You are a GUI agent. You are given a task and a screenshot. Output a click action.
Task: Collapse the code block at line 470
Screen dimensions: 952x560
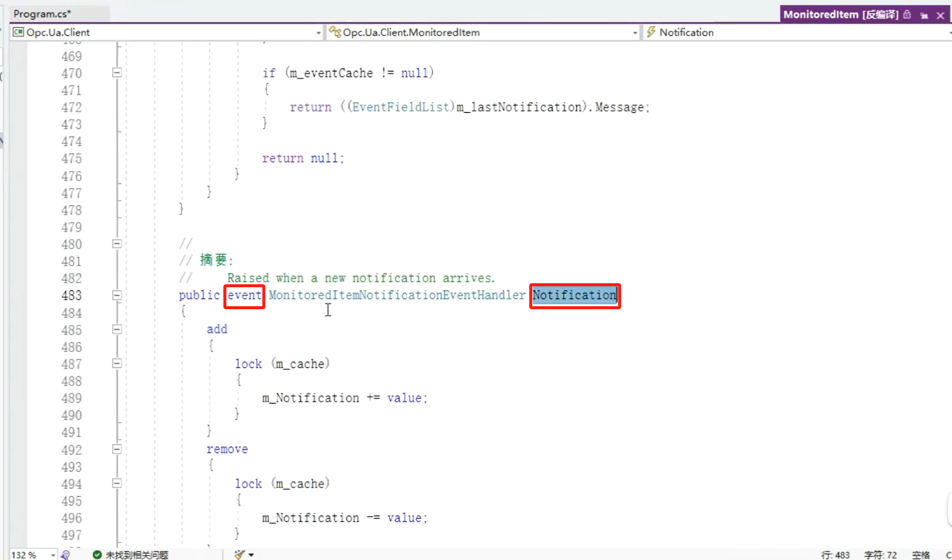[117, 73]
